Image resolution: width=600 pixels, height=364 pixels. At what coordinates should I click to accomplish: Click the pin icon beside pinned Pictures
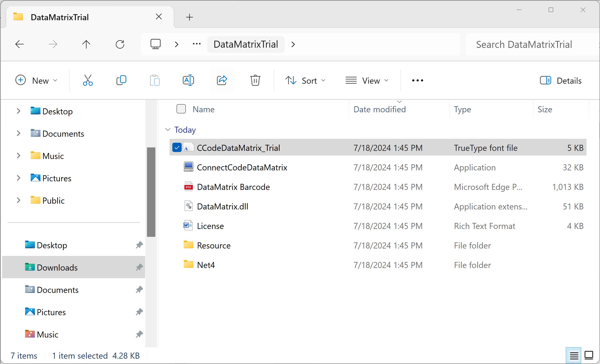[x=139, y=312]
